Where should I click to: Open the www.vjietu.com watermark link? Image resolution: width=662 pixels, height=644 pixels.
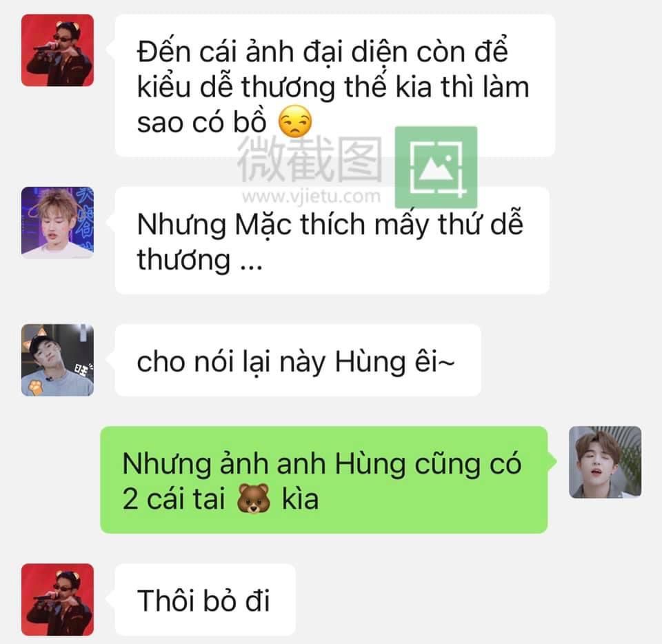point(311,197)
